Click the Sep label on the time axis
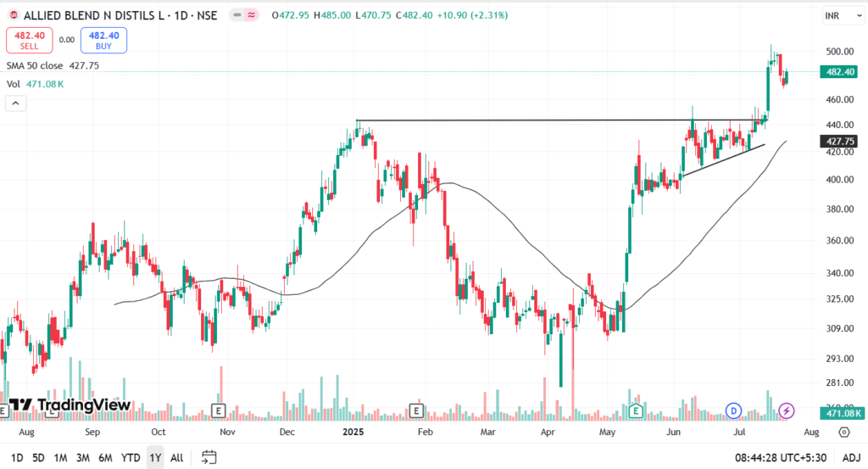The image size is (868, 469). [x=92, y=432]
